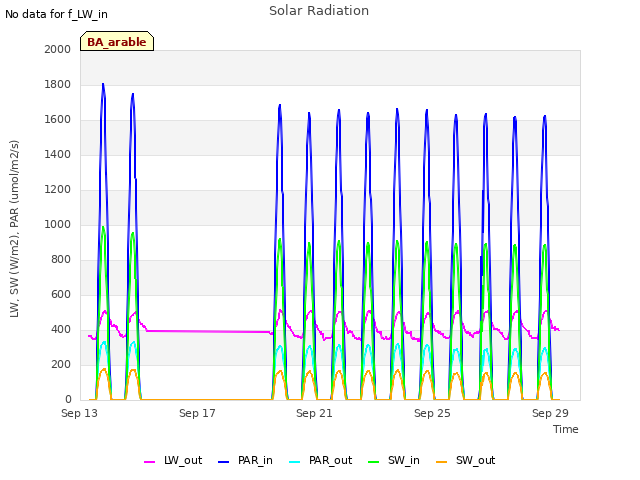
Task: Click the orange SW_out legend swatch
Action: click(442, 462)
